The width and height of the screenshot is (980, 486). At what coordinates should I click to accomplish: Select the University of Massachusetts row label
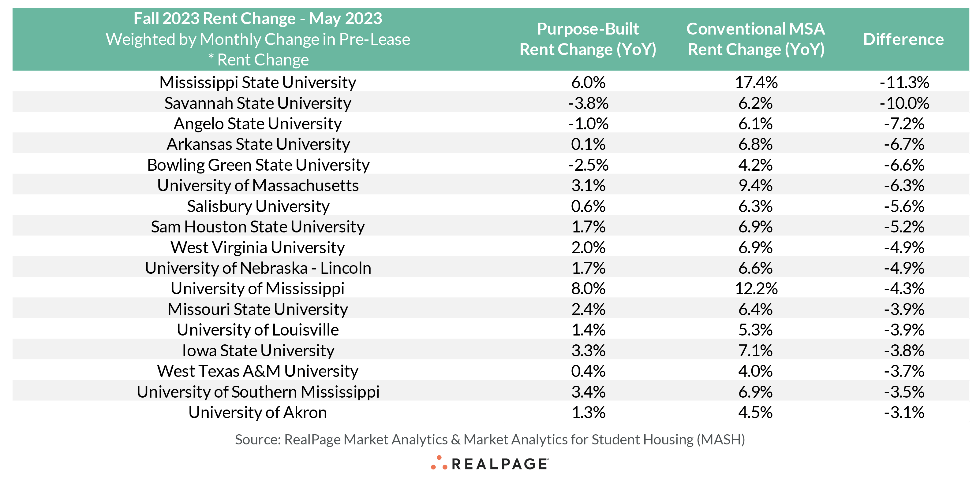(258, 186)
